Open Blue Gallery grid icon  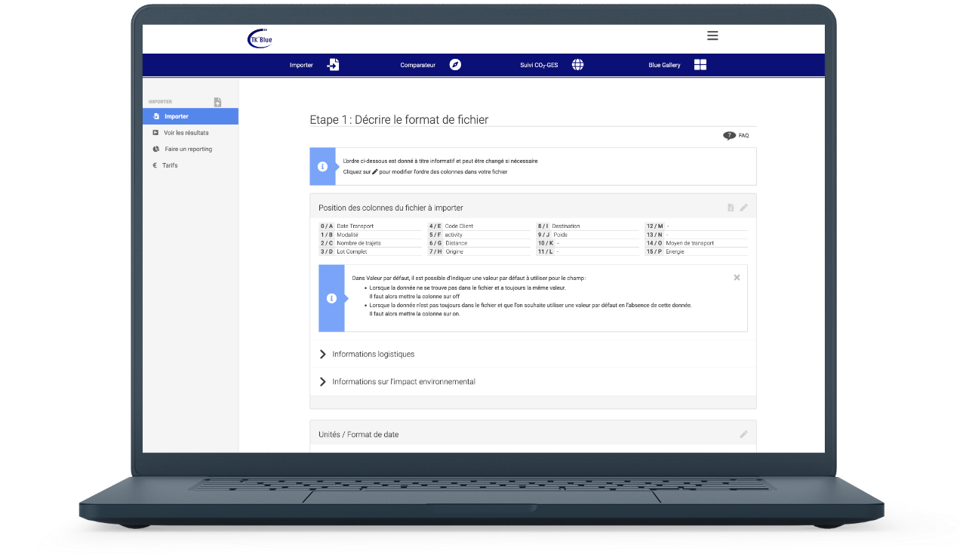tap(700, 65)
